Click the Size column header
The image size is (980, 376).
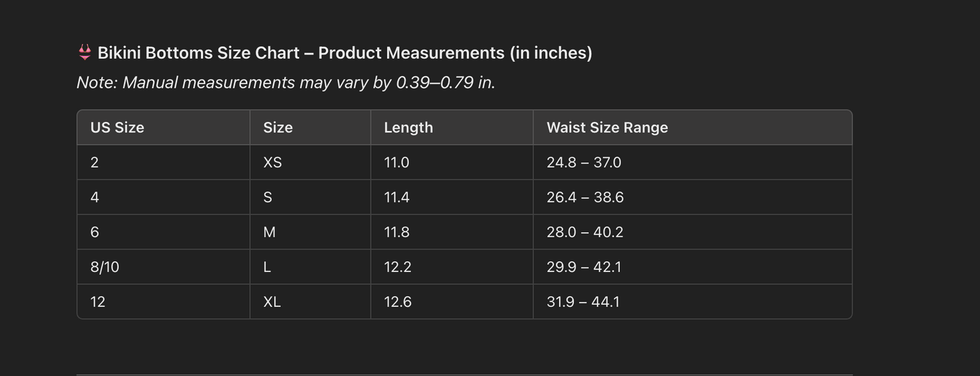click(278, 128)
